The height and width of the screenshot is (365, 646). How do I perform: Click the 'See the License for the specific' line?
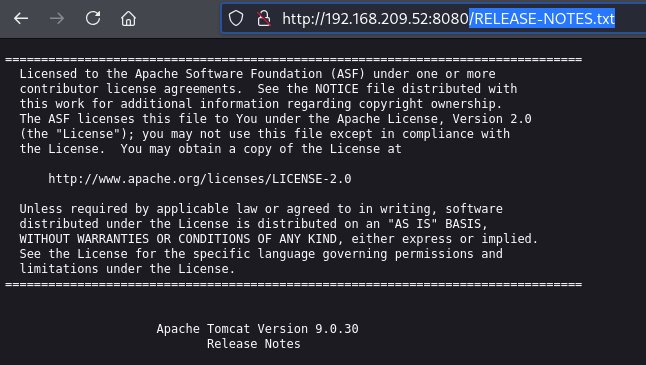[261, 254]
